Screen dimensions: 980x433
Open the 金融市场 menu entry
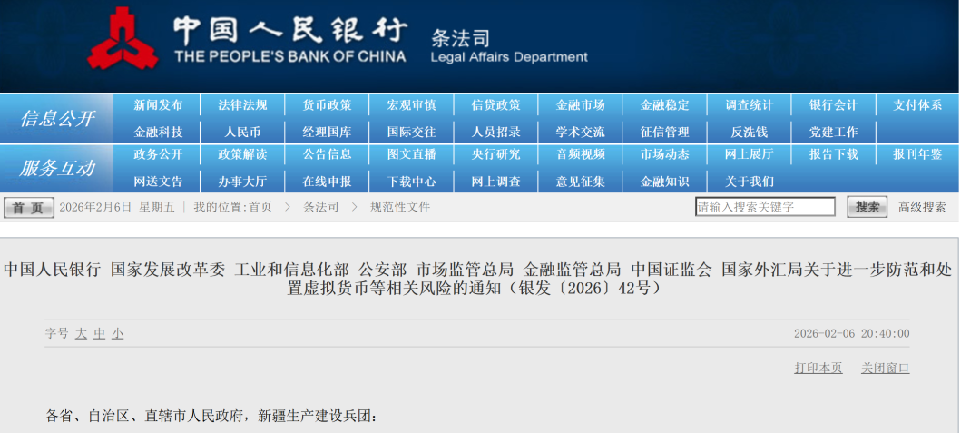click(581, 105)
